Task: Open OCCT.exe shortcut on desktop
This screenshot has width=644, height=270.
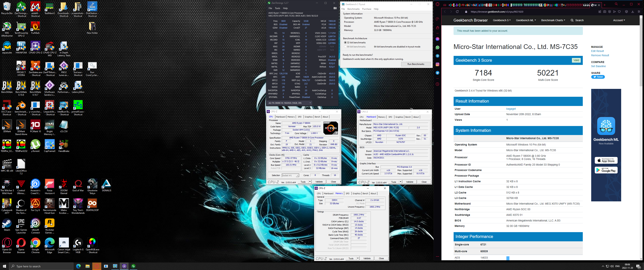Action: coord(7,108)
